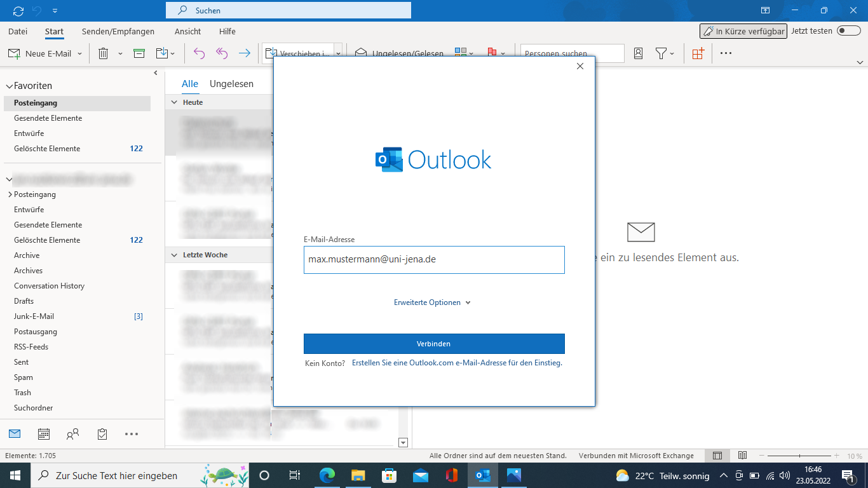This screenshot has height=488, width=868.
Task: Click the Send/Receive sync icon in title bar
Action: tap(18, 11)
